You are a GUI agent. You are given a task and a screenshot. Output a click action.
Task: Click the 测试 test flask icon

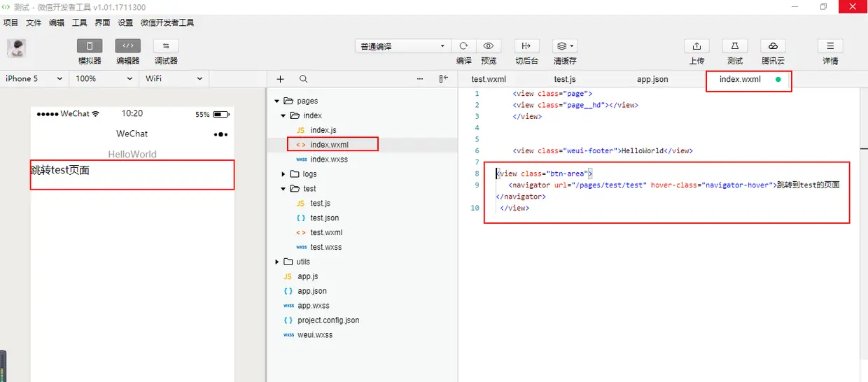point(735,46)
